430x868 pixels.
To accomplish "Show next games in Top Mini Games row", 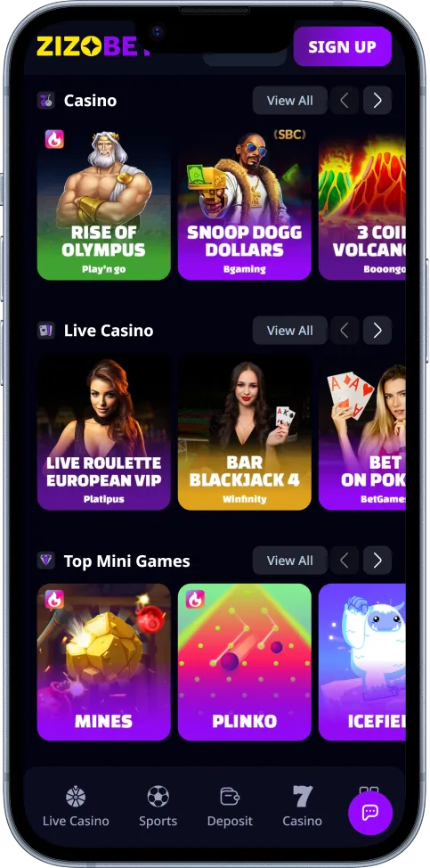I will (377, 561).
